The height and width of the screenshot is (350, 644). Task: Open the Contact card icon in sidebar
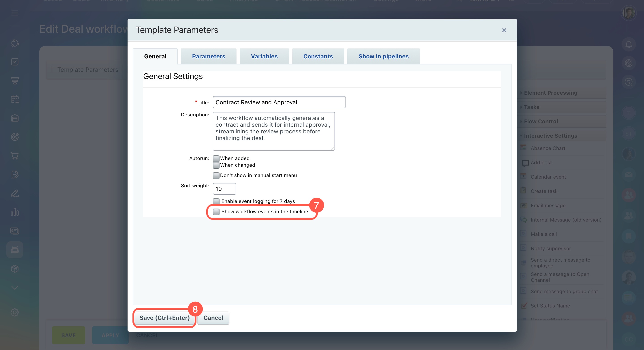pyautogui.click(x=15, y=231)
